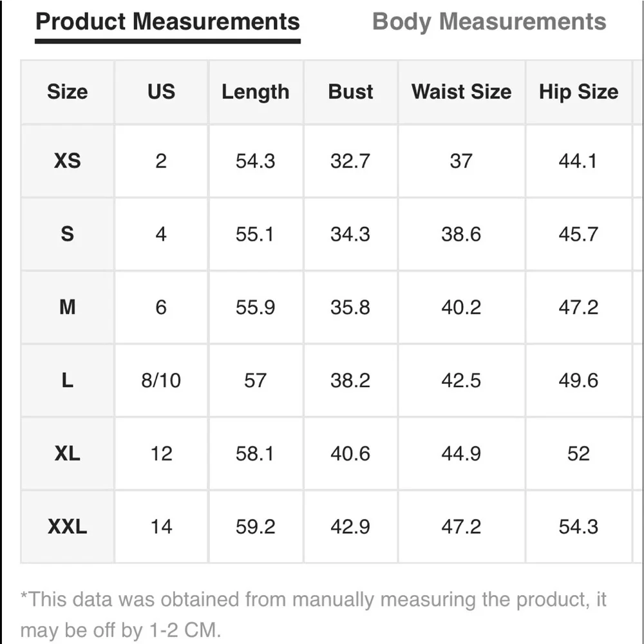Select the L size row label
The width and height of the screenshot is (644, 644).
click(68, 381)
